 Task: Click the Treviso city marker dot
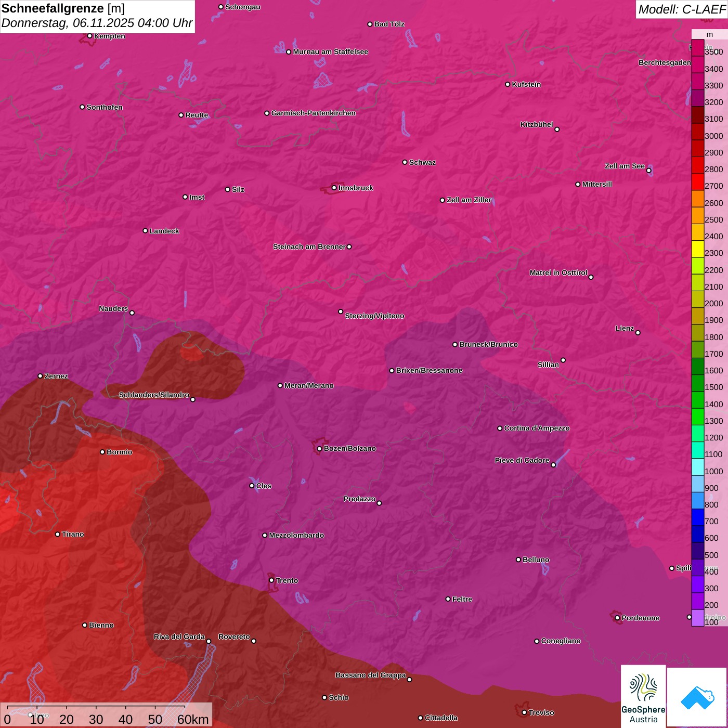pos(524,712)
